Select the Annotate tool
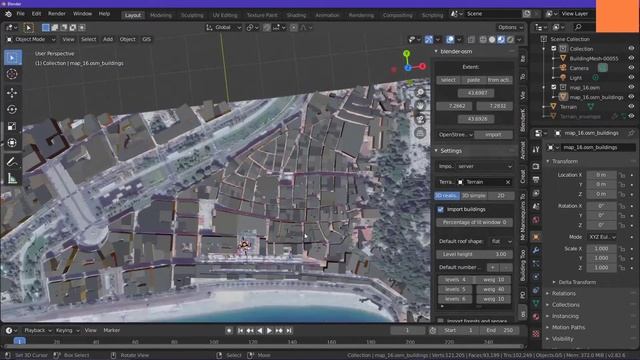 (x=12, y=162)
